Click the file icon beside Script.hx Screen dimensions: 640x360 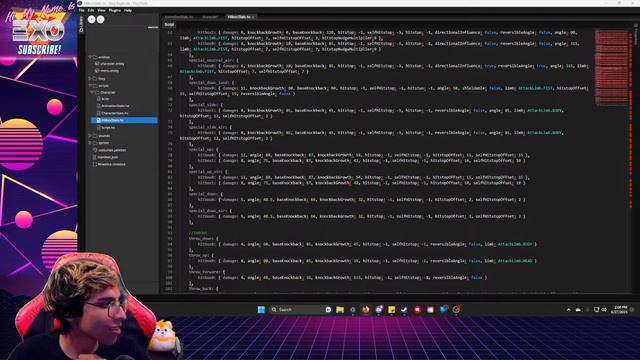coord(98,127)
